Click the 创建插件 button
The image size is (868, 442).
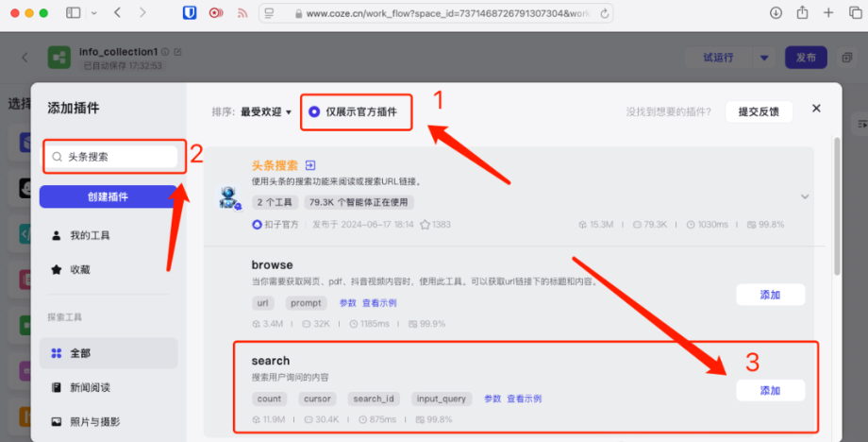point(108,196)
